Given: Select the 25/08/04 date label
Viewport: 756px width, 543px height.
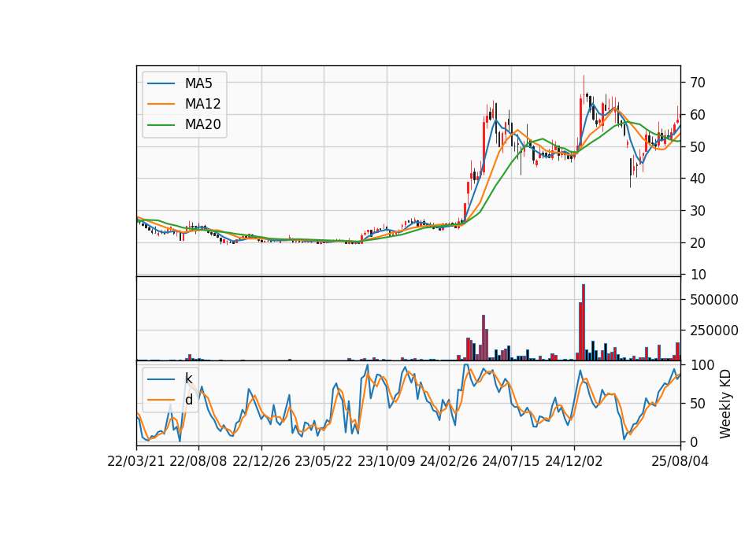Looking at the screenshot, I should [x=680, y=461].
